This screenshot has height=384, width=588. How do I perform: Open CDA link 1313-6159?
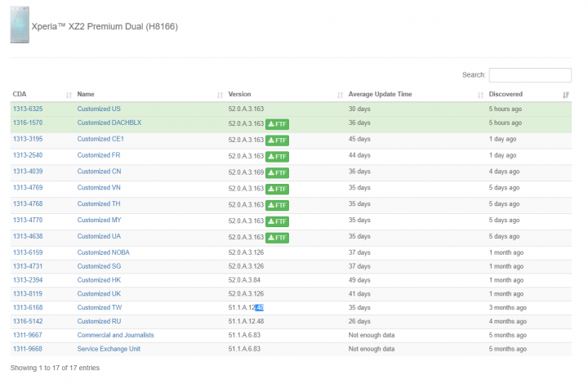[x=28, y=252]
